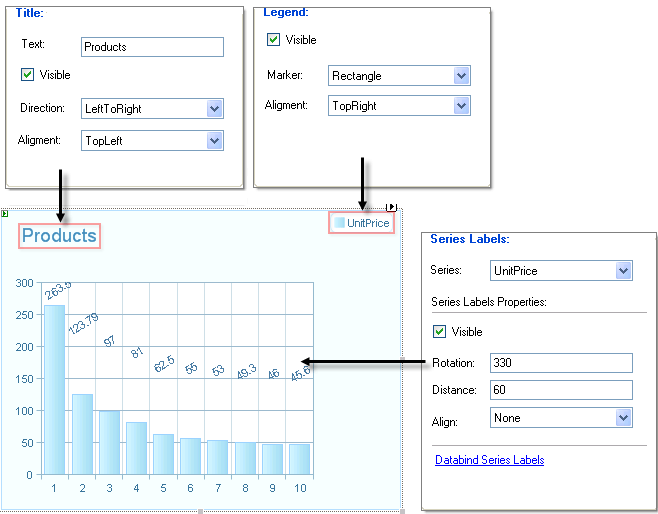Screen dimensions: 658x514
Task: Disable Series Labels Visible checkbox
Action: pos(439,331)
